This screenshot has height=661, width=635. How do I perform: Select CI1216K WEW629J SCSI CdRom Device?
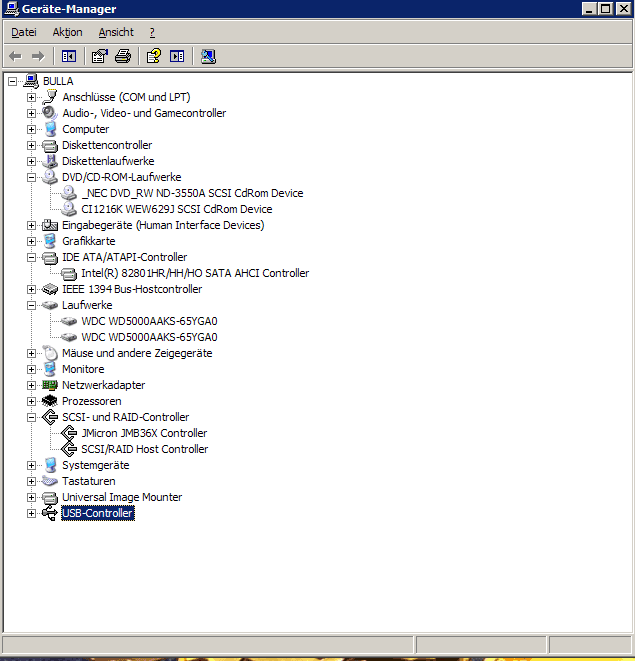[x=177, y=209]
